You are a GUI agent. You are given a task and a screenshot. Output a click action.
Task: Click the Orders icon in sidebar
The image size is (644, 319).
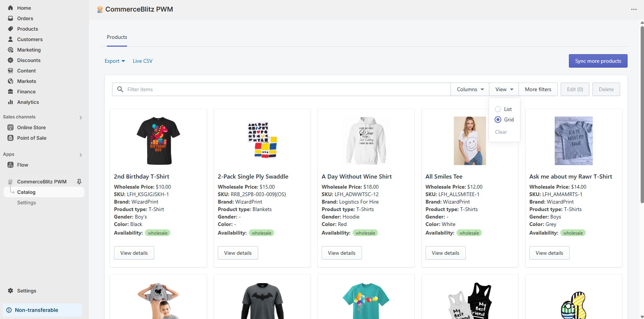coord(10,18)
